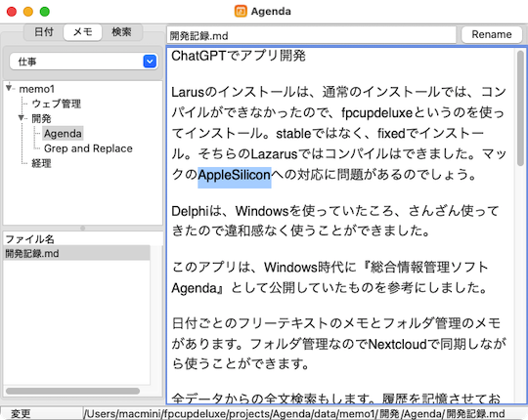Collapse the 開発 tree node
The image size is (528, 420).
coord(22,117)
